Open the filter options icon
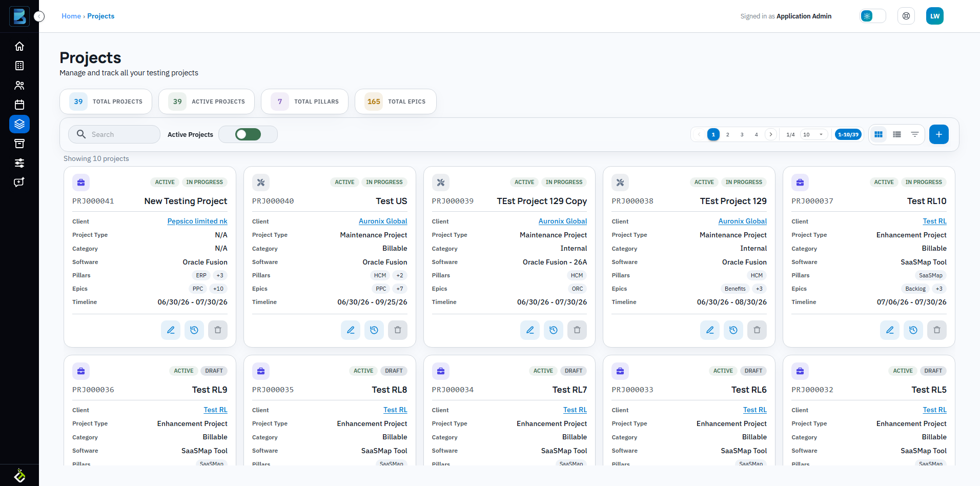The image size is (980, 486). pyautogui.click(x=915, y=134)
